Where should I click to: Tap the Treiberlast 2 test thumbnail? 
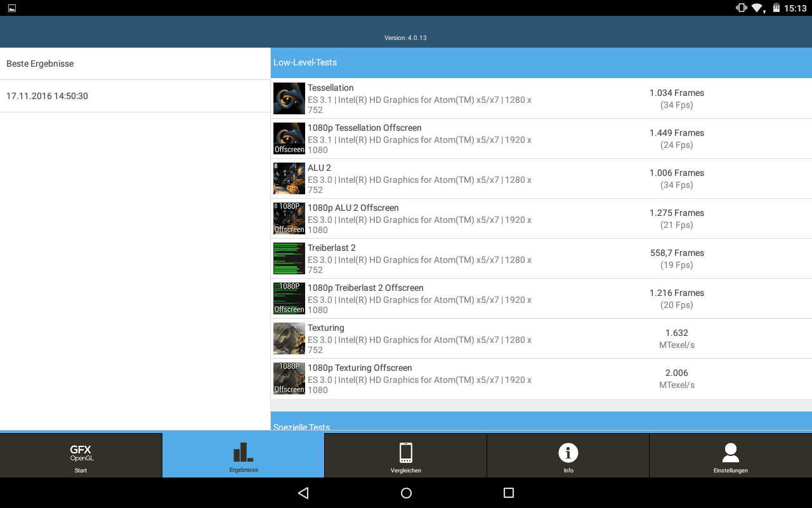point(289,258)
